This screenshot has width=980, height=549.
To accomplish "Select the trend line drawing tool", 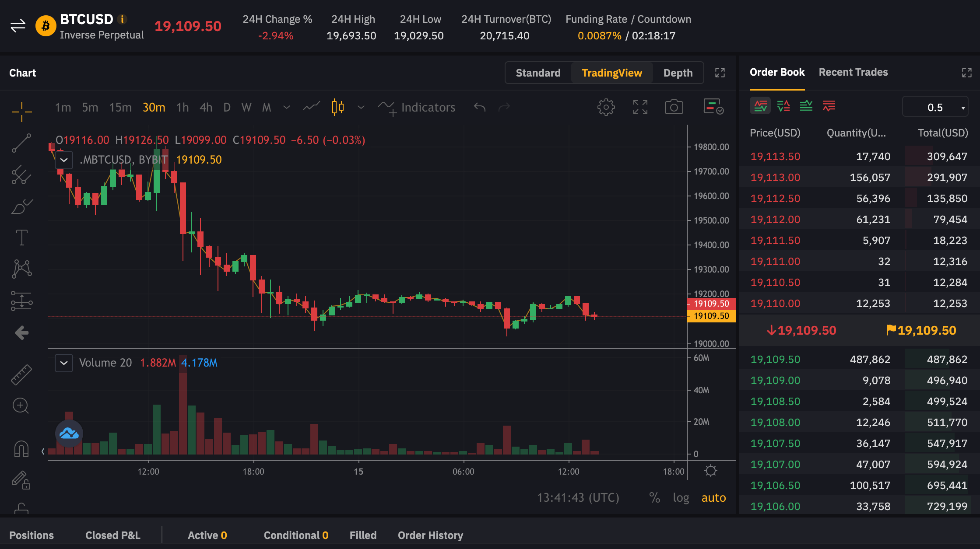I will (21, 143).
